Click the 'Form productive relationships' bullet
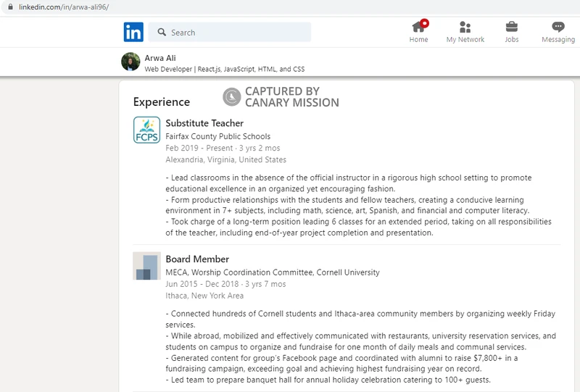The height and width of the screenshot is (392, 580). pos(347,205)
